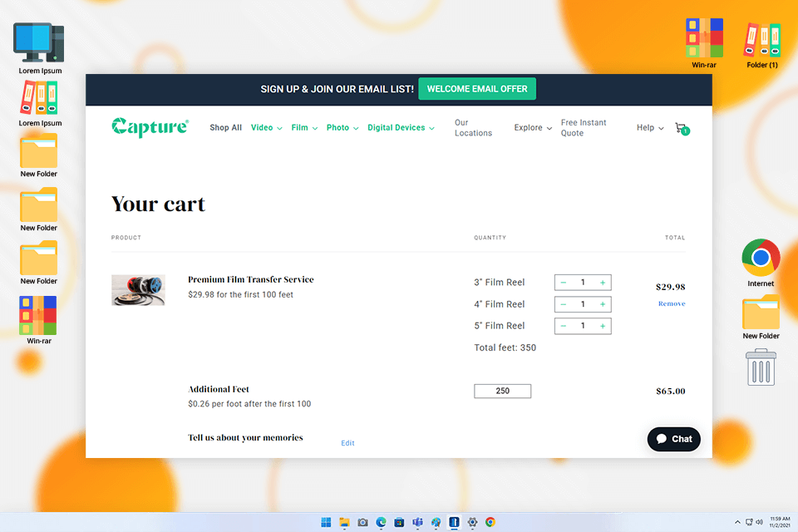798x532 pixels.
Task: Click the "$0.26 per foot after the first 100" text
Action: 249,404
